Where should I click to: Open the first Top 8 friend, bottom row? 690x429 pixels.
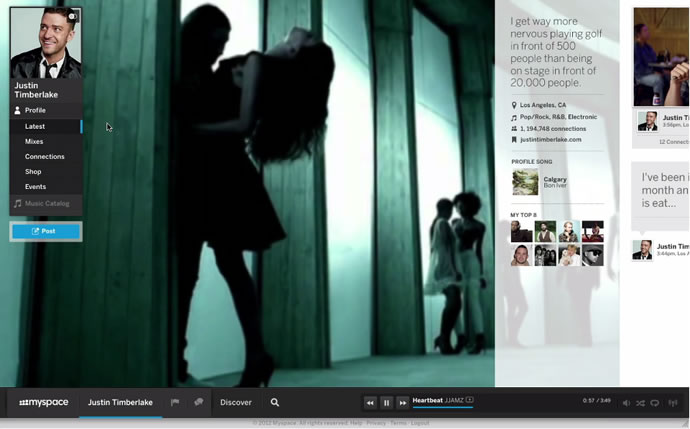pos(521,255)
